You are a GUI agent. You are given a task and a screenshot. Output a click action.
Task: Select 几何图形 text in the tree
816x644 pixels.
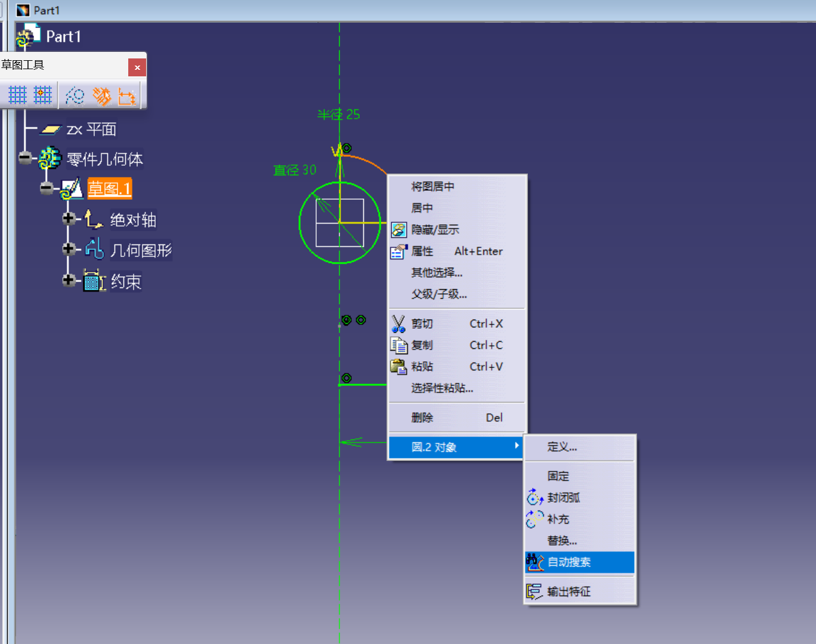[x=141, y=250]
